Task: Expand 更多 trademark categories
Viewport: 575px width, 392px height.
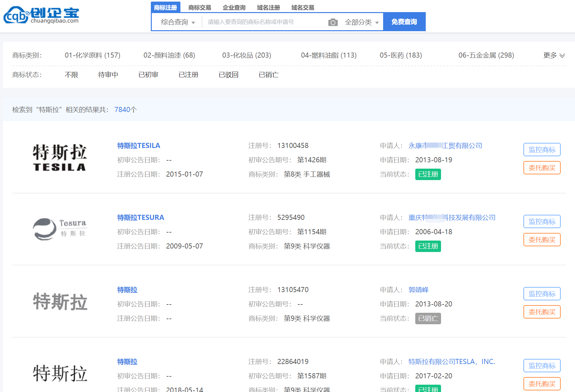Action: (554, 55)
